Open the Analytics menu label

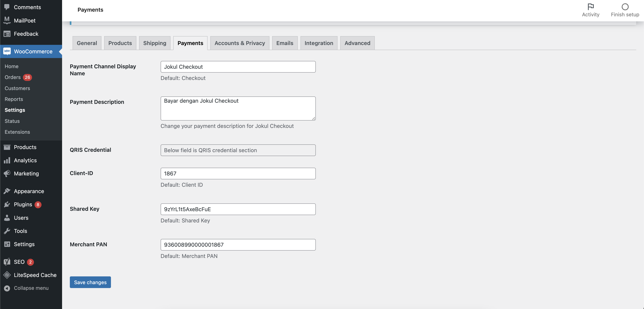(25, 160)
